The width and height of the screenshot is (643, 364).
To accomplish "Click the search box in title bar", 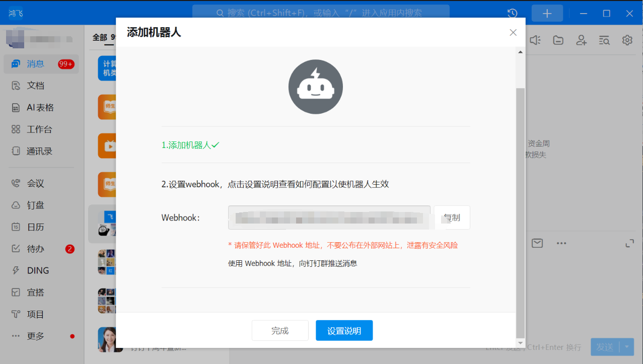I will (x=321, y=13).
